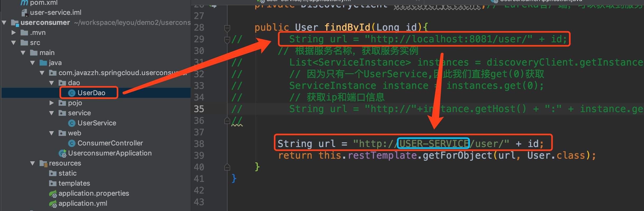
Task: Click the service package icon
Action: point(62,113)
